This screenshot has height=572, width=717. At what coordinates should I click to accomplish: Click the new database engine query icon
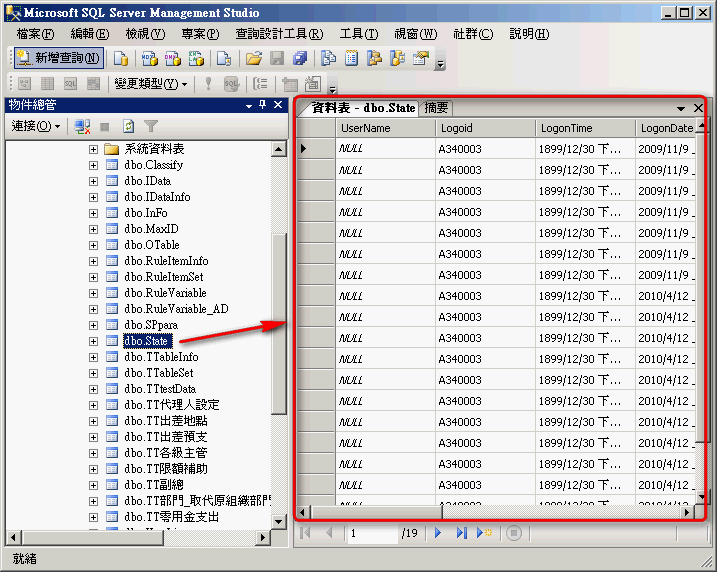pyautogui.click(x=121, y=59)
